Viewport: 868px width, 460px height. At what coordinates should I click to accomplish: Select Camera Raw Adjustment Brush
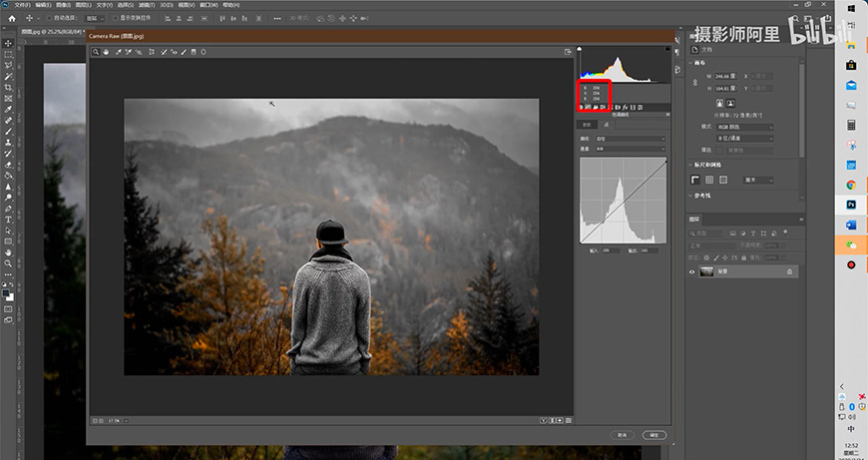click(x=184, y=52)
